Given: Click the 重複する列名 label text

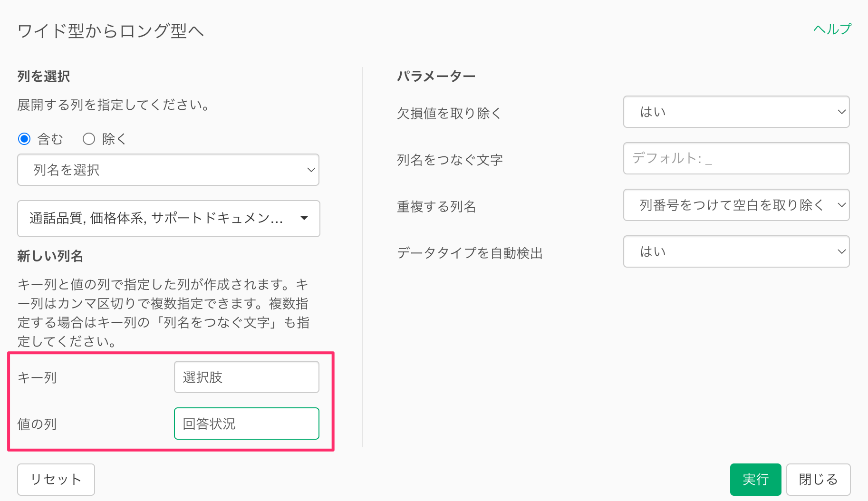Looking at the screenshot, I should [436, 206].
